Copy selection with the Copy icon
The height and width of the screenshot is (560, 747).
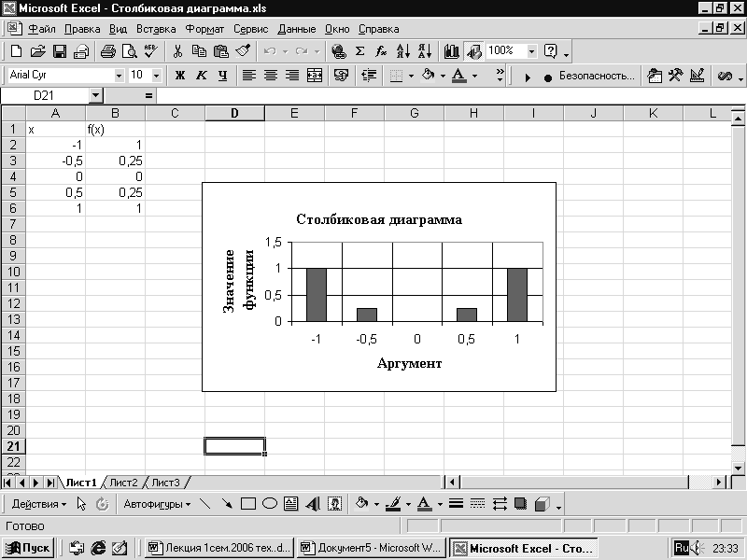(x=199, y=51)
